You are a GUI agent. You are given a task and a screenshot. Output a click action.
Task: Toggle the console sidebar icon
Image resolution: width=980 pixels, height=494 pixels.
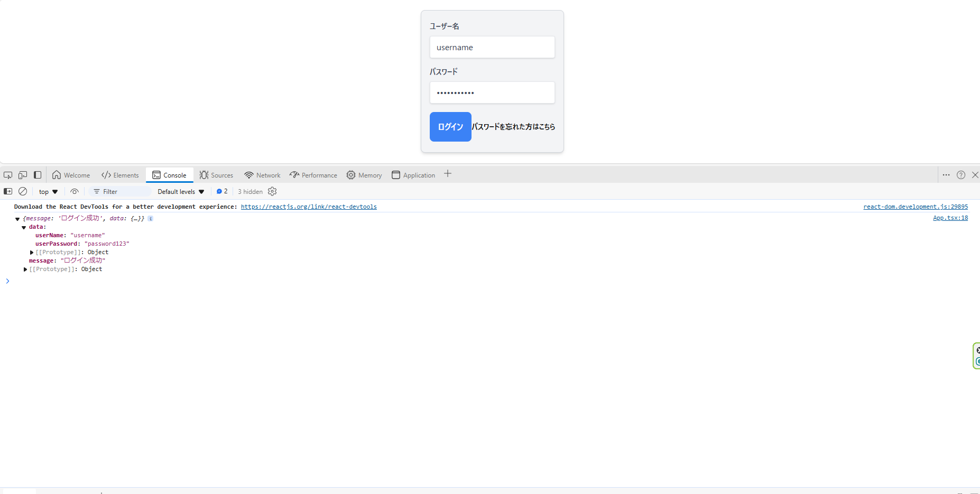8,191
